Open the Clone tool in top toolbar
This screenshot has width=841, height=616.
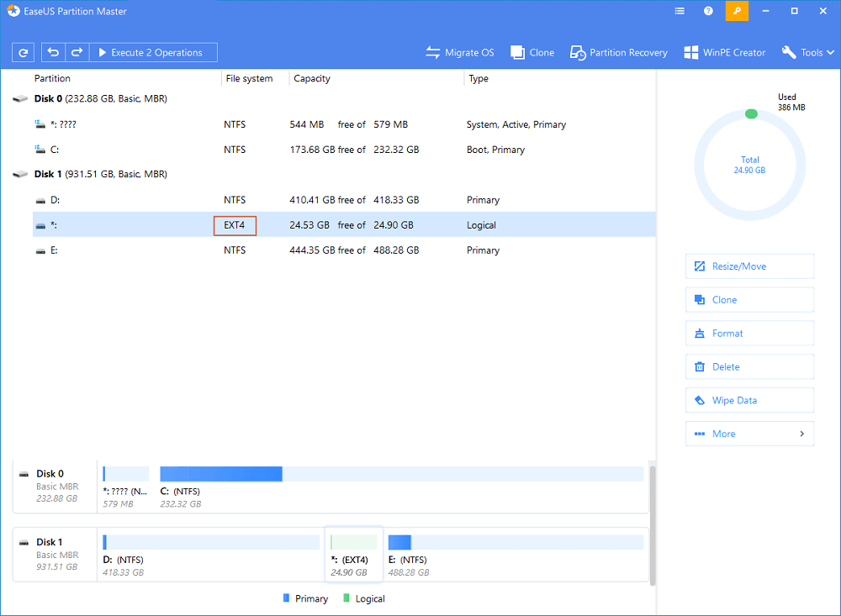532,53
